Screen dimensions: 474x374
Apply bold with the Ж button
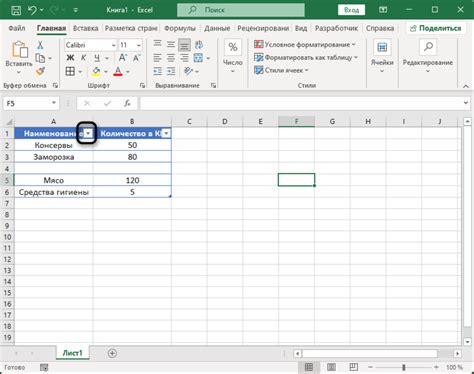pyautogui.click(x=70, y=58)
